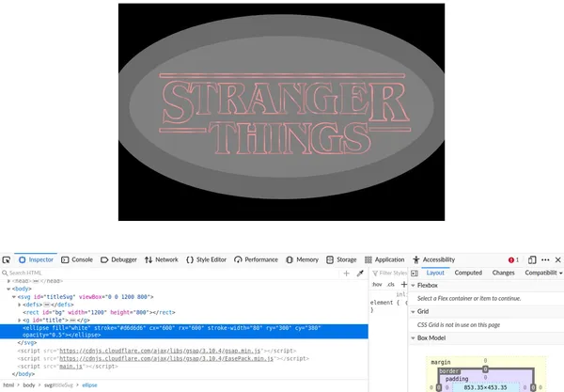Expand the defs element node
The width and height of the screenshot is (564, 392).
point(20,305)
